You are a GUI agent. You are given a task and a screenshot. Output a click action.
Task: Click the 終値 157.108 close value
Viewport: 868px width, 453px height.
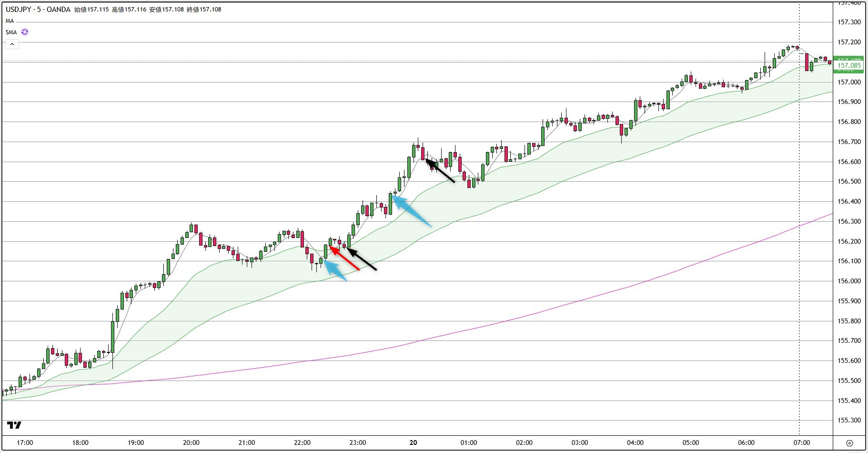(x=204, y=9)
